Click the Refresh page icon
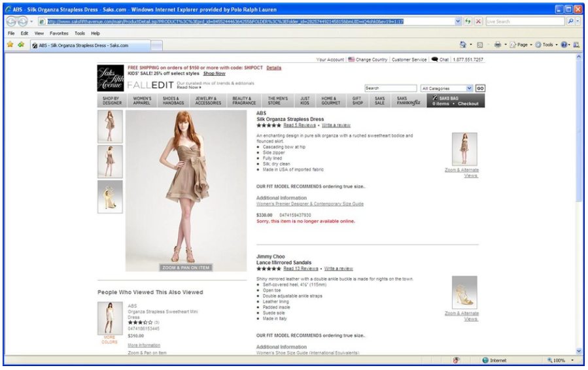Viewport: 588px width, 370px height. click(468, 22)
